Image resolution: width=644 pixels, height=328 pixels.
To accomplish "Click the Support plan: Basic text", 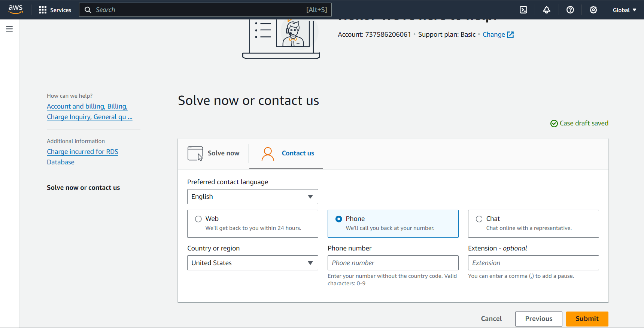I will pyautogui.click(x=447, y=34).
